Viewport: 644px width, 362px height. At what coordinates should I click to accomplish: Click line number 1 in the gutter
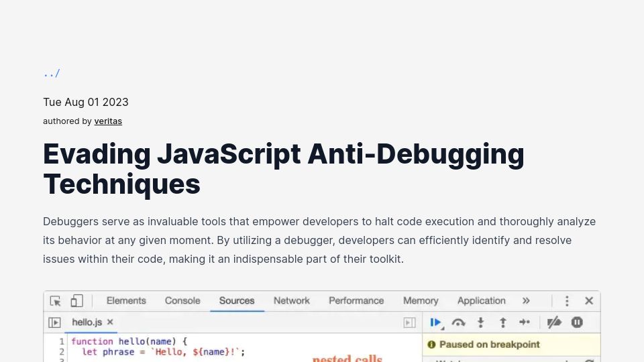pos(62,341)
